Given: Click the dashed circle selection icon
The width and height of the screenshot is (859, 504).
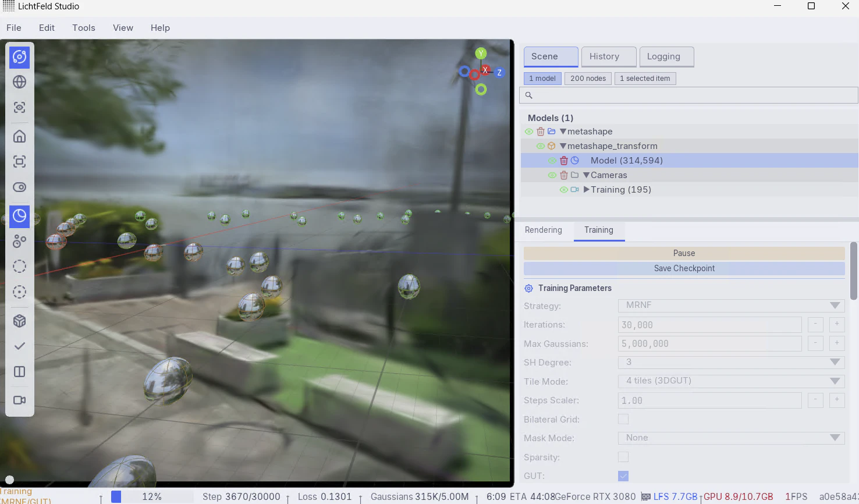Looking at the screenshot, I should coord(19,267).
